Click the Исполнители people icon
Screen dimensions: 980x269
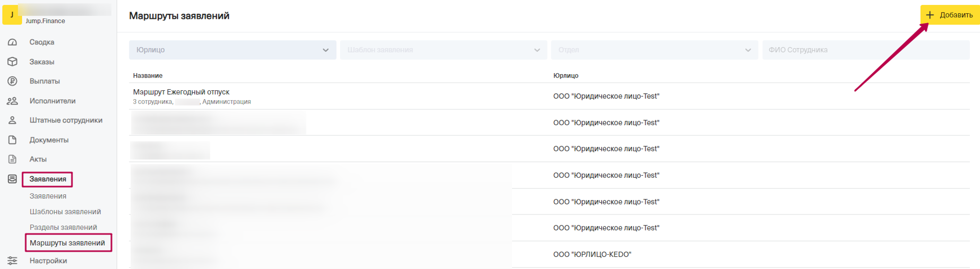tap(13, 101)
